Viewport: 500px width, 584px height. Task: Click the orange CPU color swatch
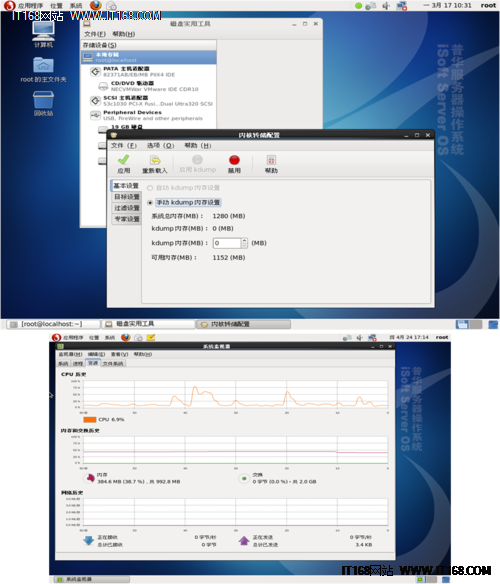click(90, 419)
